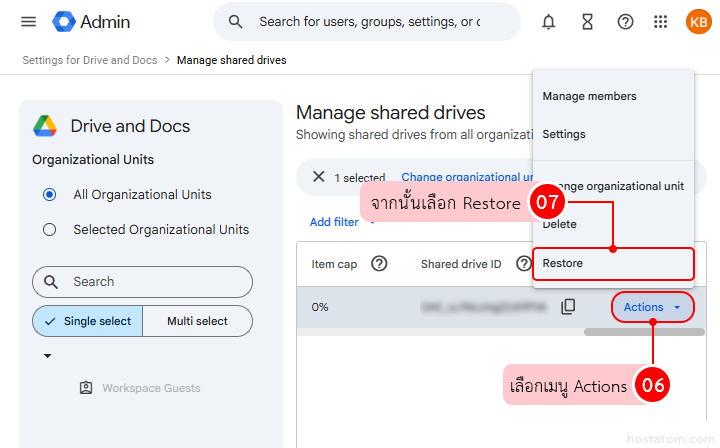Click the Drive and Docs logo icon

point(45,126)
